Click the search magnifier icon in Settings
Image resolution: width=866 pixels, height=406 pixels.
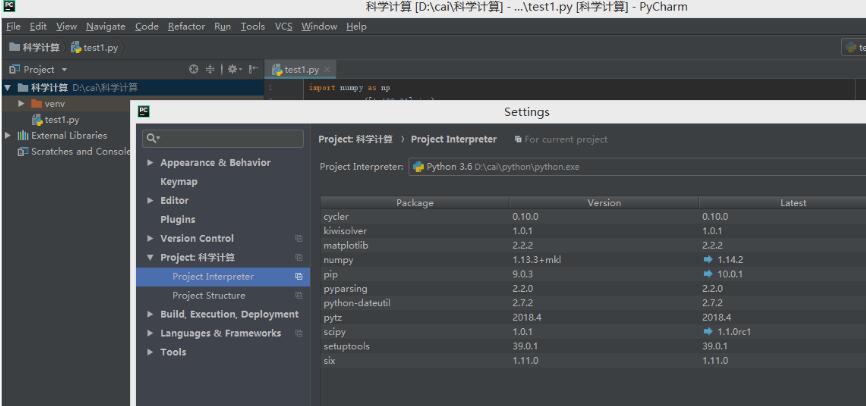tap(153, 139)
